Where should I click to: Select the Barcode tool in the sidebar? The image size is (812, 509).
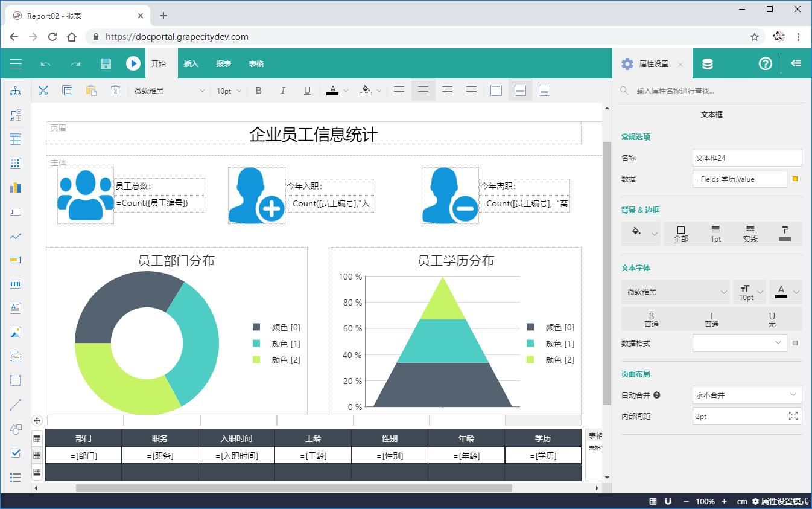click(x=15, y=284)
